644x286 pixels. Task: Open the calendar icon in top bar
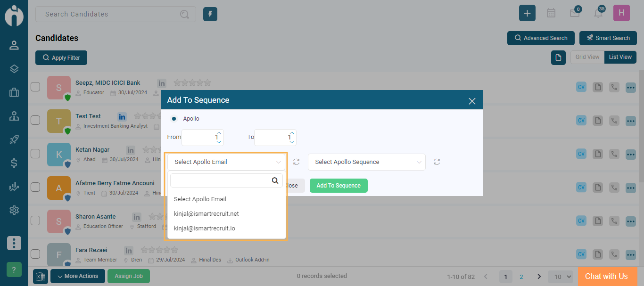551,13
